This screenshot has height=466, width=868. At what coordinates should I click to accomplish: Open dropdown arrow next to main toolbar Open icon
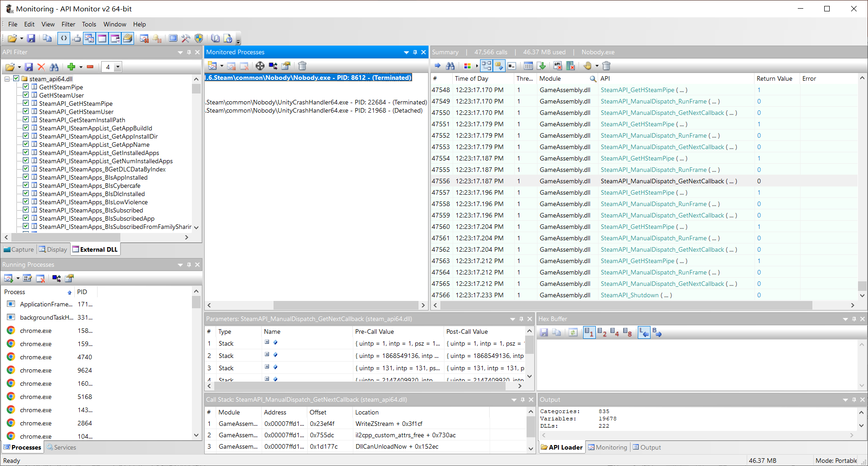coord(21,39)
